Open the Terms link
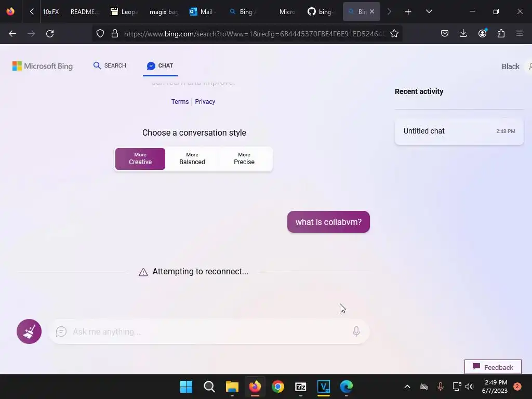 pos(180,101)
